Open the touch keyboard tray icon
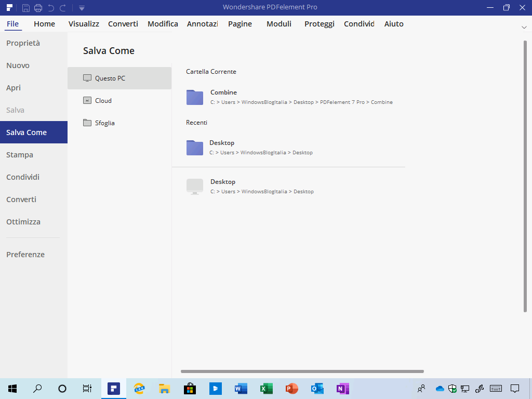This screenshot has width=532, height=399. point(496,389)
